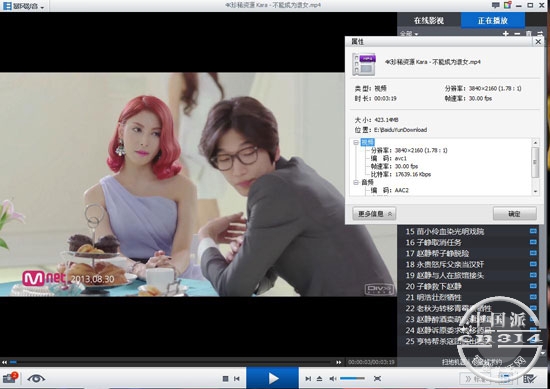The width and height of the screenshot is (550, 389).
Task: Play playlist item 17 赵静帮子峥脱险
Action: point(437,253)
